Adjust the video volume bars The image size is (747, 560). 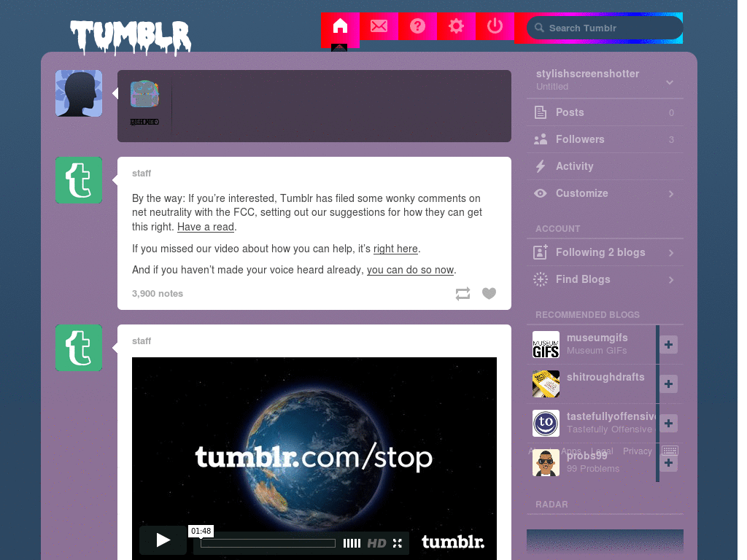(x=352, y=543)
